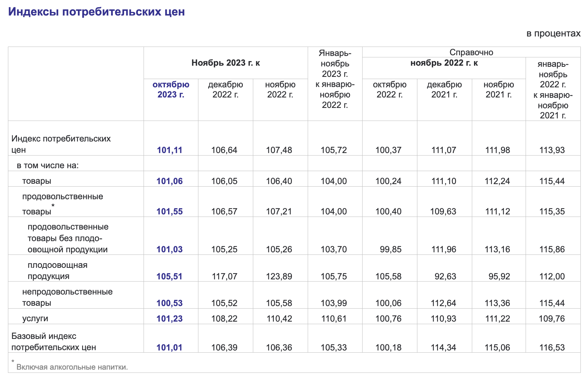Click the 'декабрю 2021 г.' column header
Screen dimensions: 588x379
coord(444,90)
